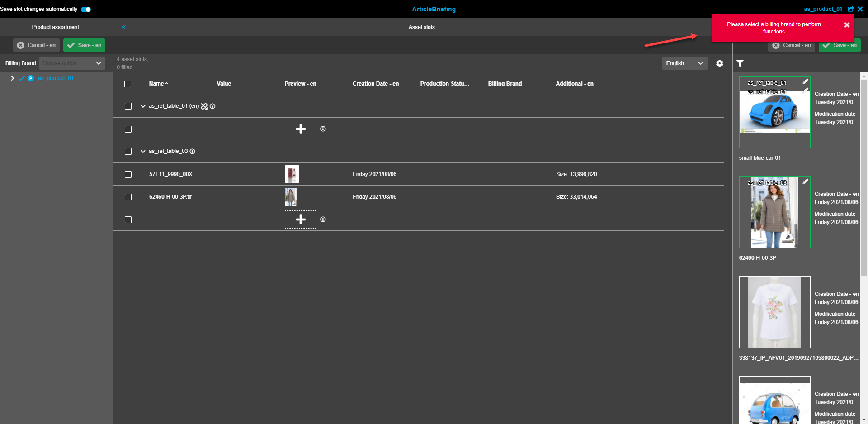The image size is (868, 424).
Task: Open the settings gear next to the language selector
Action: coord(719,63)
